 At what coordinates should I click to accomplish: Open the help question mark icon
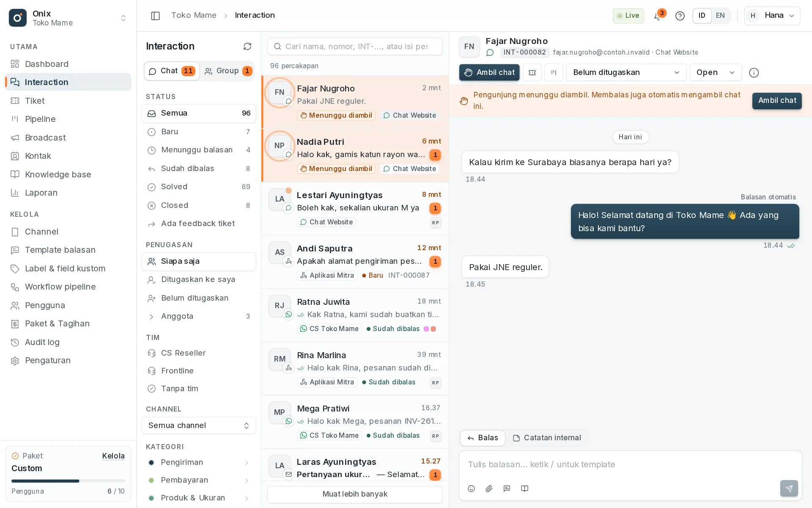coord(680,16)
